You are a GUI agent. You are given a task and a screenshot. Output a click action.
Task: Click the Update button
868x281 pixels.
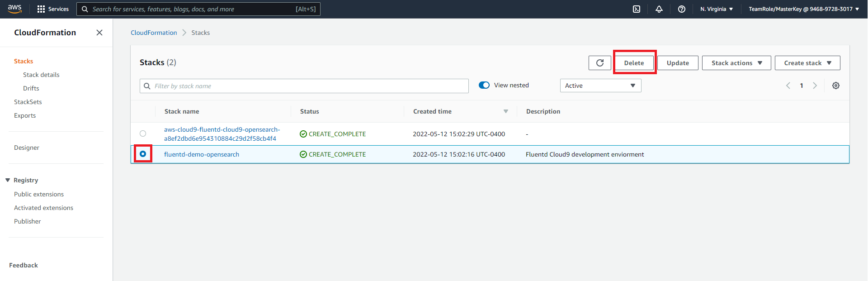(678, 63)
